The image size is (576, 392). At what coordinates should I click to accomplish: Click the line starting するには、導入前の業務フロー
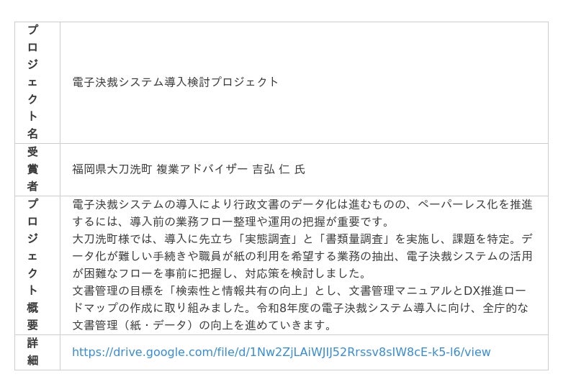230,222
